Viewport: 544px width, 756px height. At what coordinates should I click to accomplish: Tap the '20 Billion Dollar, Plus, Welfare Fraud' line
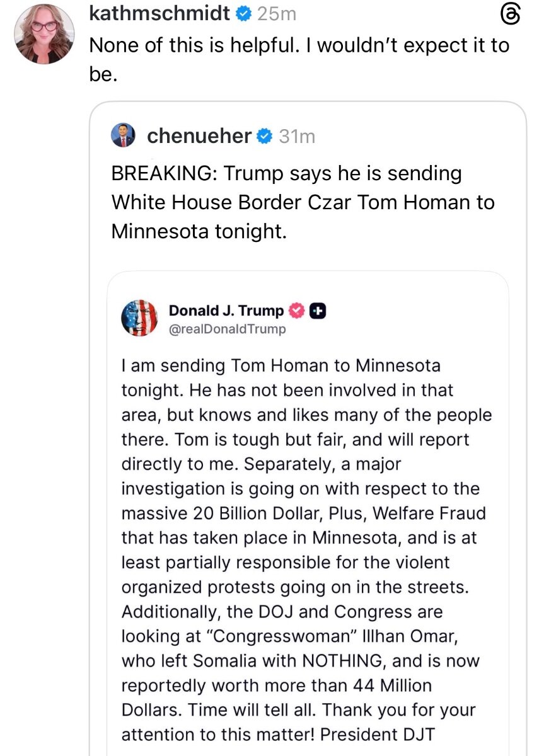303,513
